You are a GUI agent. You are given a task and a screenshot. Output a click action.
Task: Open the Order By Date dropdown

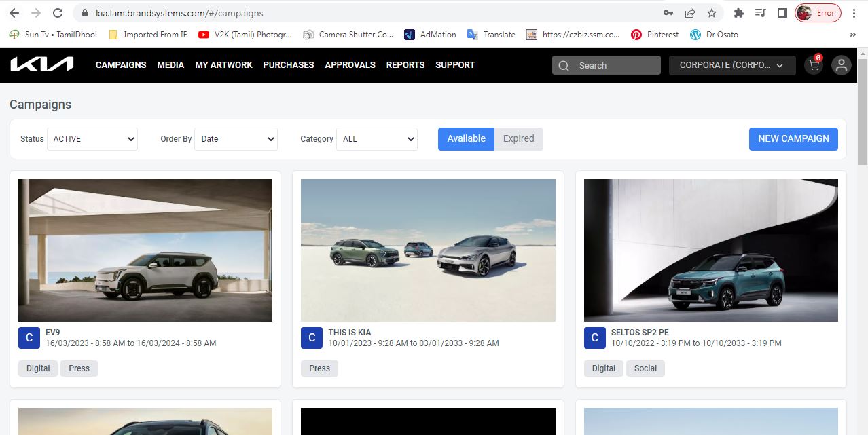coord(236,139)
